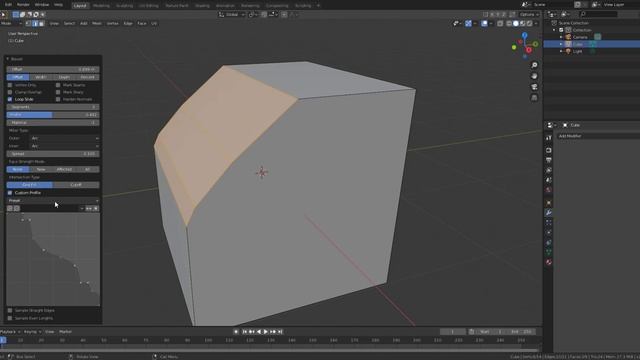Enable Harden Normals checkbox
Viewport: 640px width, 360px height.
pyautogui.click(x=58, y=99)
